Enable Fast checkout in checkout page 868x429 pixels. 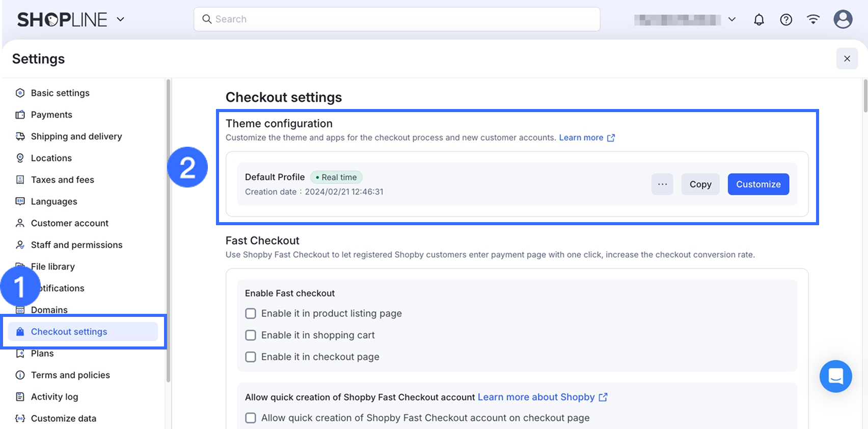click(251, 357)
